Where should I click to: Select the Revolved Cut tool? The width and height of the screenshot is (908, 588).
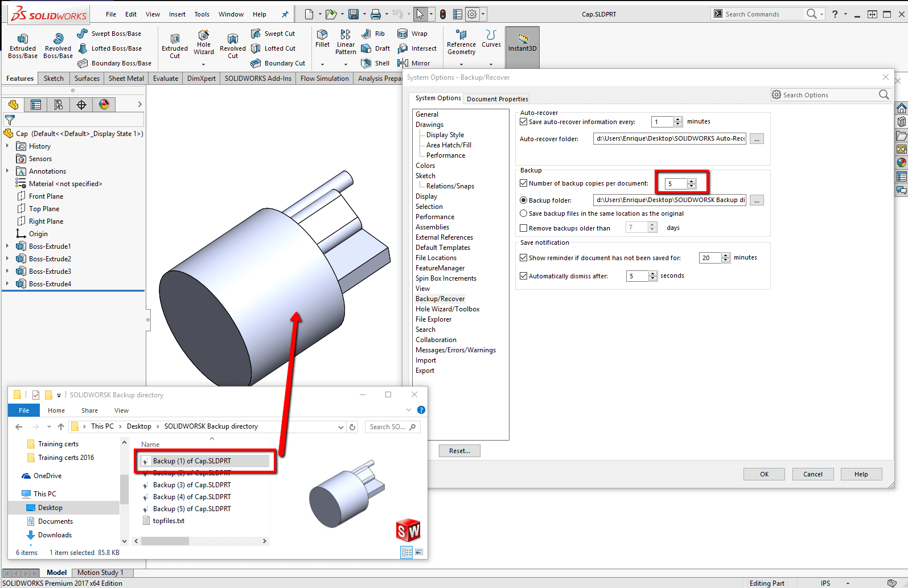click(x=232, y=46)
